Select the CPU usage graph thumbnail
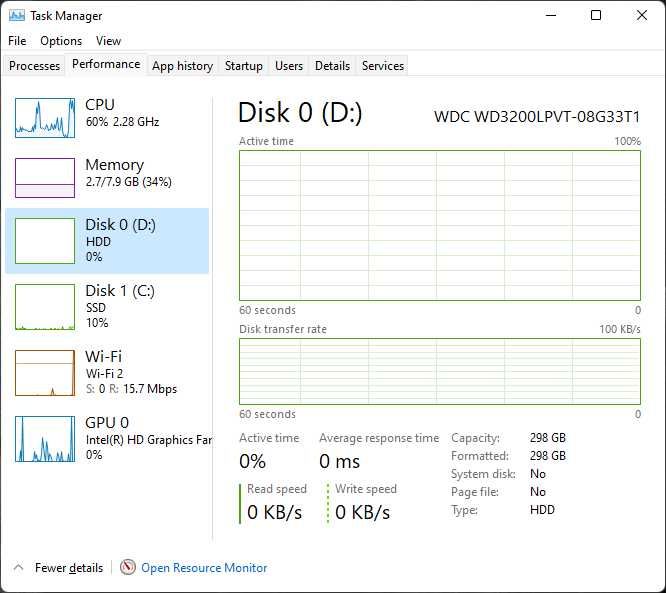Viewport: 666px width, 593px height. click(x=45, y=118)
